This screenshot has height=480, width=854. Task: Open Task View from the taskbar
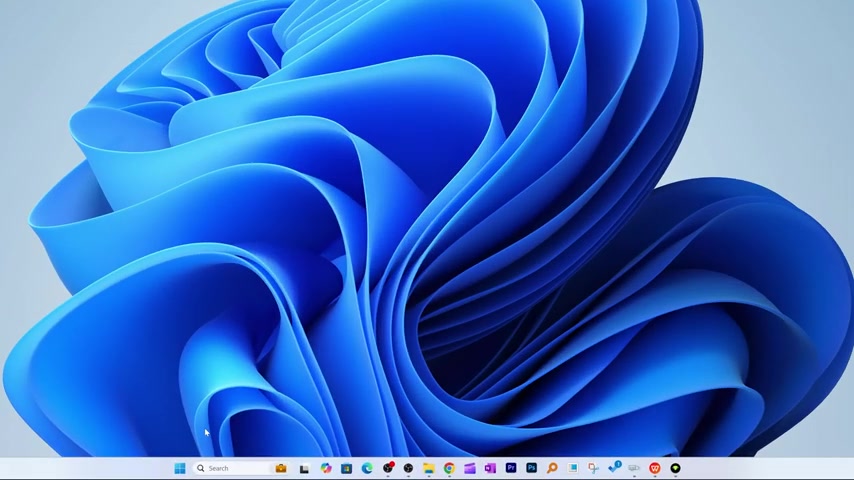304,468
